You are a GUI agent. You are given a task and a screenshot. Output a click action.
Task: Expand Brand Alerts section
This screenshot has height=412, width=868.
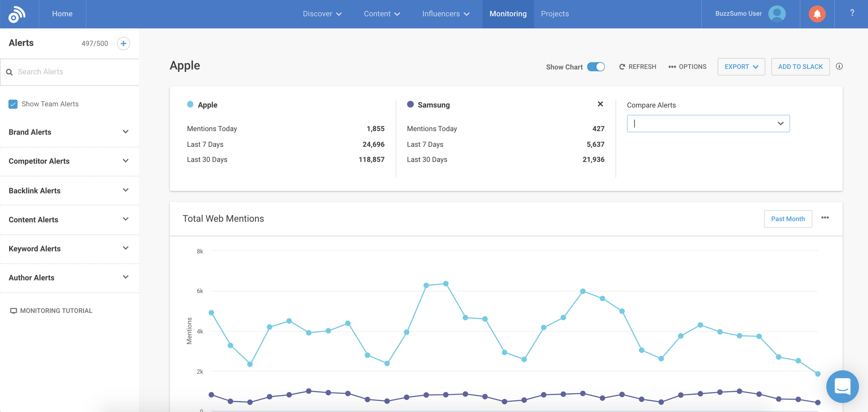pos(125,132)
